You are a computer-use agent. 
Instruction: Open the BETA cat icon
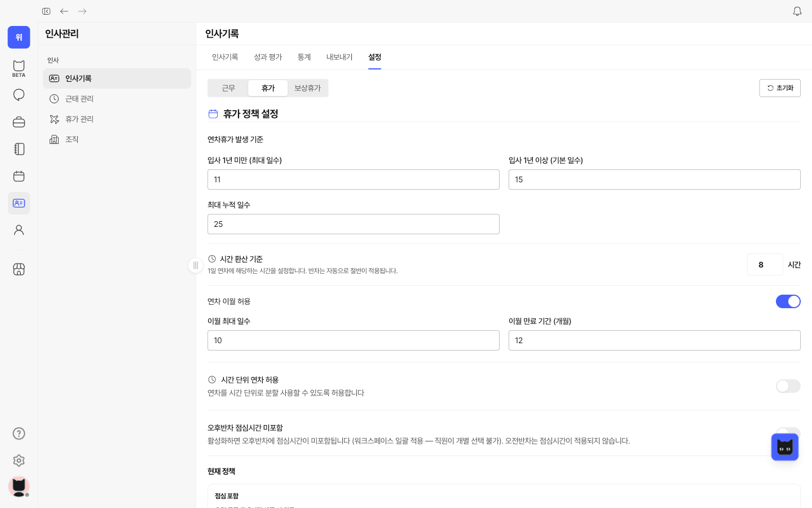(x=19, y=68)
